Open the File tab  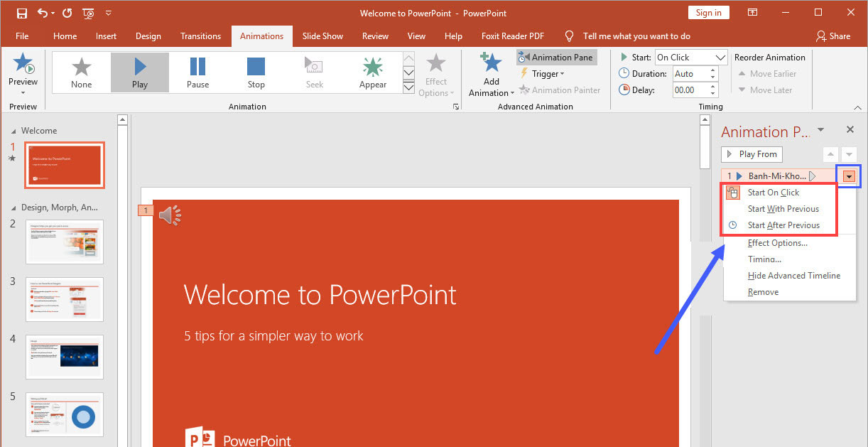[x=22, y=36]
